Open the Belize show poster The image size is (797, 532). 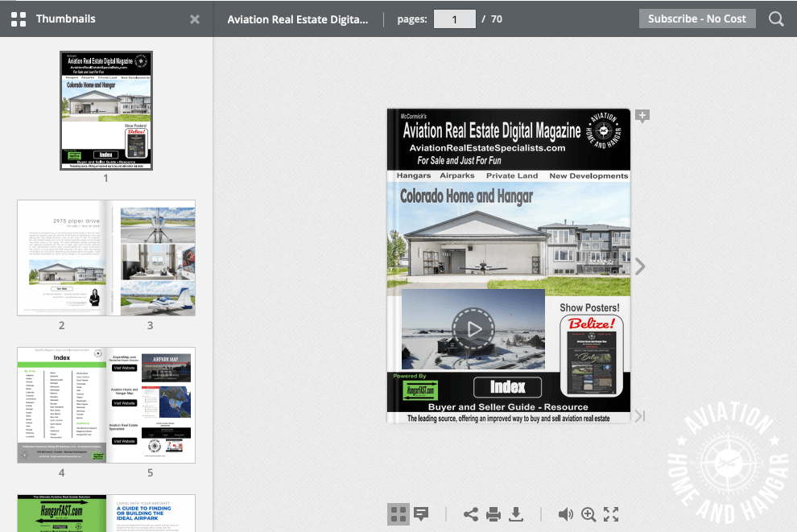[591, 356]
